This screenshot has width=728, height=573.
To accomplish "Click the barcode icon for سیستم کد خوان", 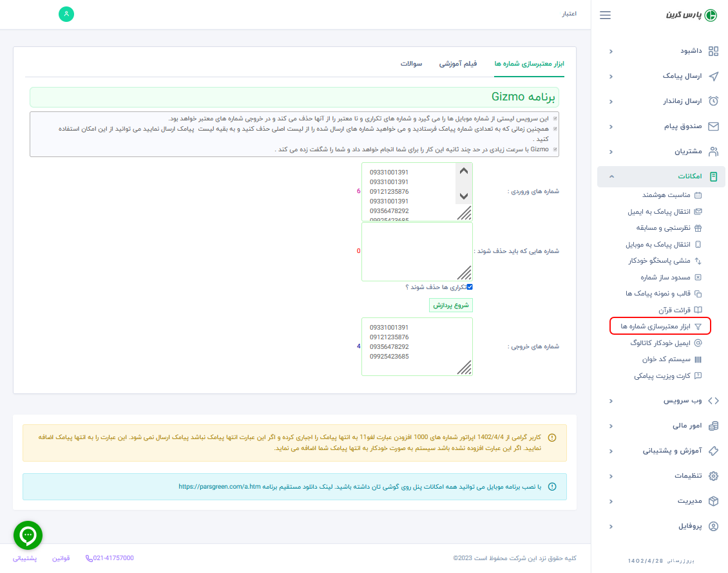I will (698, 359).
